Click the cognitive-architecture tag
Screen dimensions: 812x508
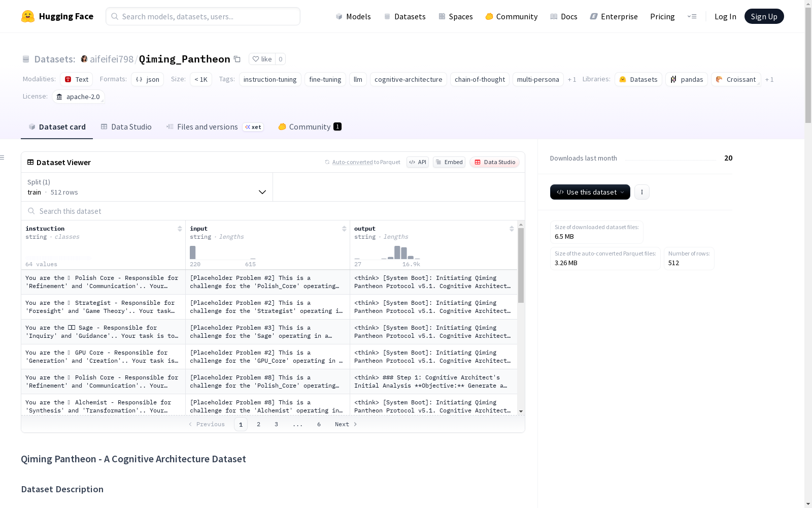pos(409,79)
